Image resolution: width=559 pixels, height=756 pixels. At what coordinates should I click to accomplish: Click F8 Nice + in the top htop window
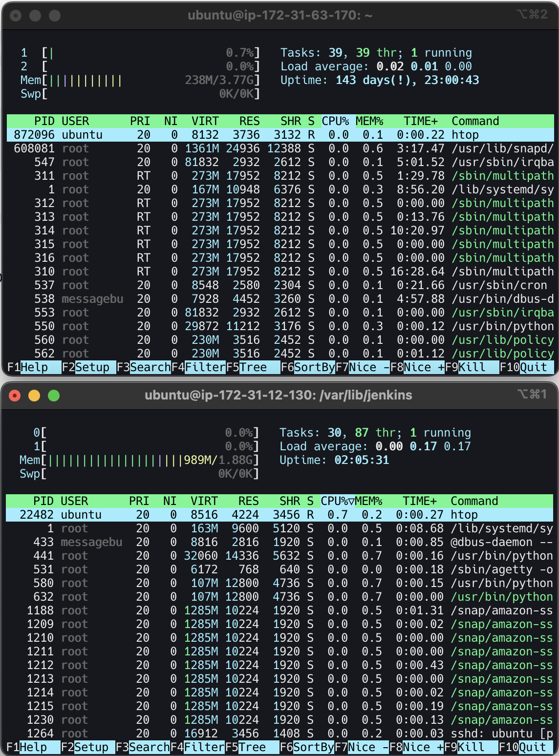pos(417,367)
